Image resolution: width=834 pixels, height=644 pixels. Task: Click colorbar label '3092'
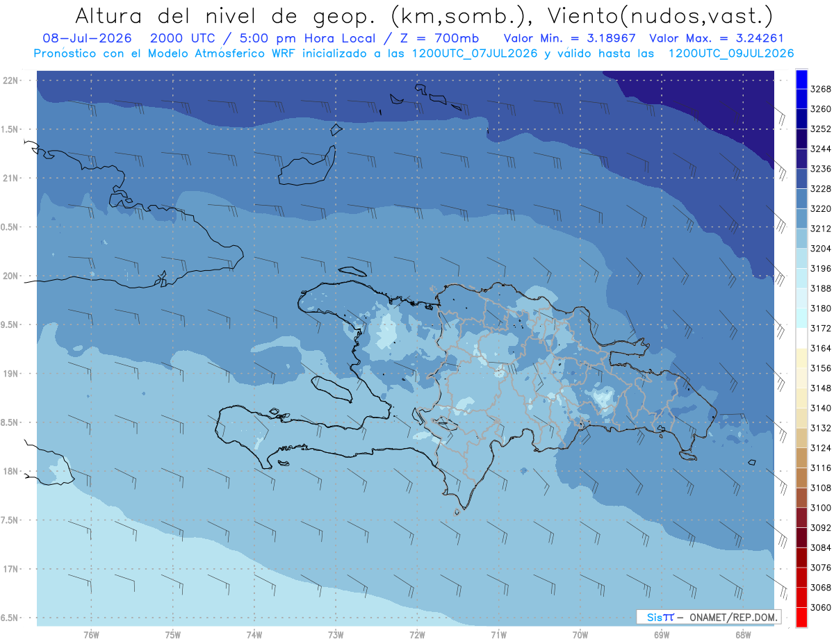(821, 527)
